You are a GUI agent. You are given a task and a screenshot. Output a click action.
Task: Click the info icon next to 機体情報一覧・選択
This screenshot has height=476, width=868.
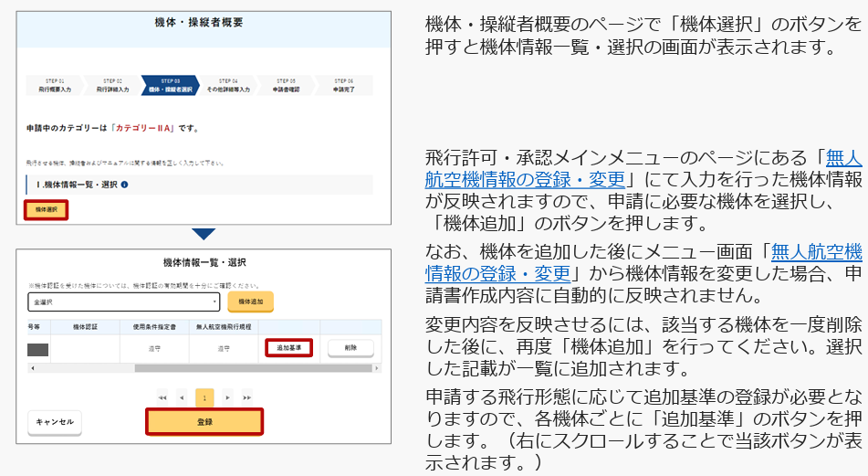(124, 185)
